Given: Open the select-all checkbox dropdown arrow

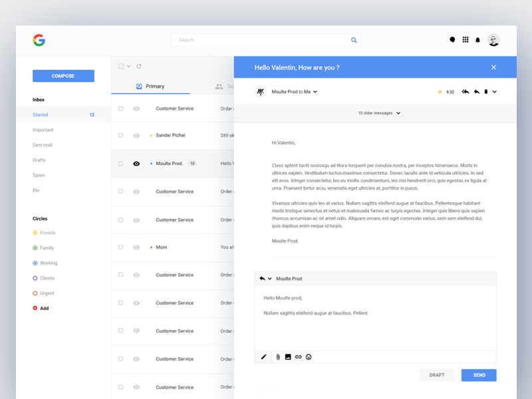Looking at the screenshot, I should (x=128, y=66).
